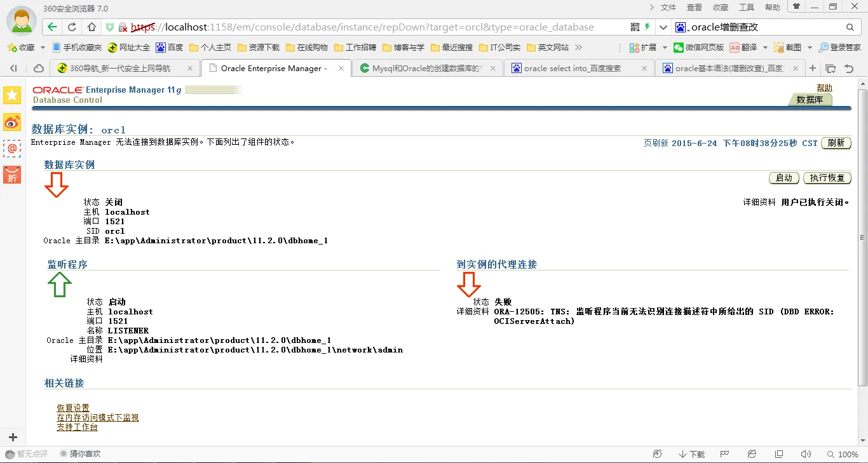Click the 启动 button to start the database
Viewport: 868px width, 463px height.
pyautogui.click(x=783, y=178)
